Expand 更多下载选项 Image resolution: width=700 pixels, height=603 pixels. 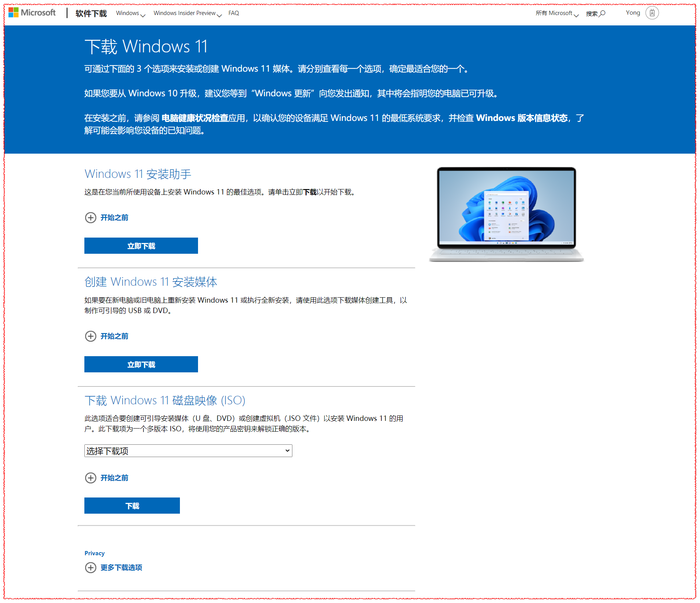pyautogui.click(x=121, y=568)
